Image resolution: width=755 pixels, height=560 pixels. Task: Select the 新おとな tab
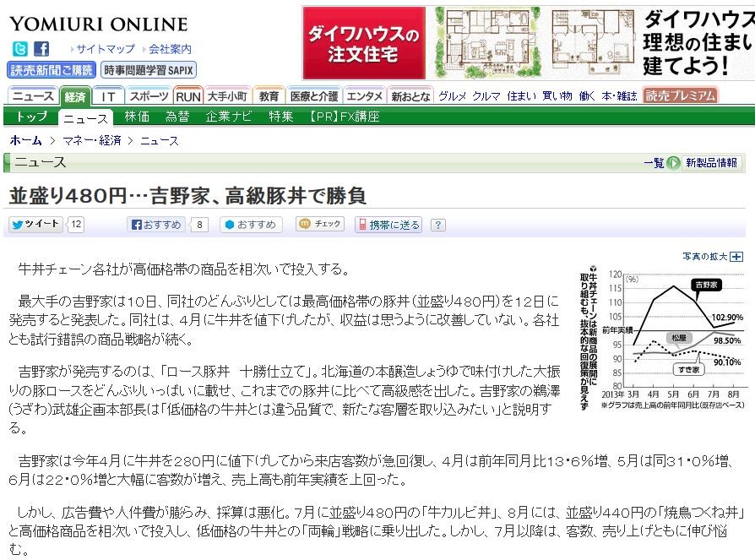pyautogui.click(x=410, y=96)
